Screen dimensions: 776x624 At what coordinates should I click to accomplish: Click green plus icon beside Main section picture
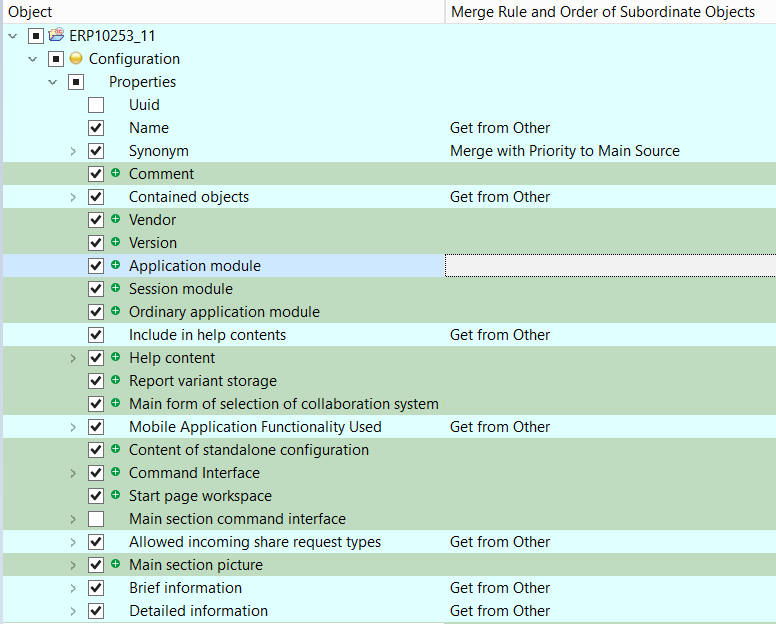pos(116,565)
